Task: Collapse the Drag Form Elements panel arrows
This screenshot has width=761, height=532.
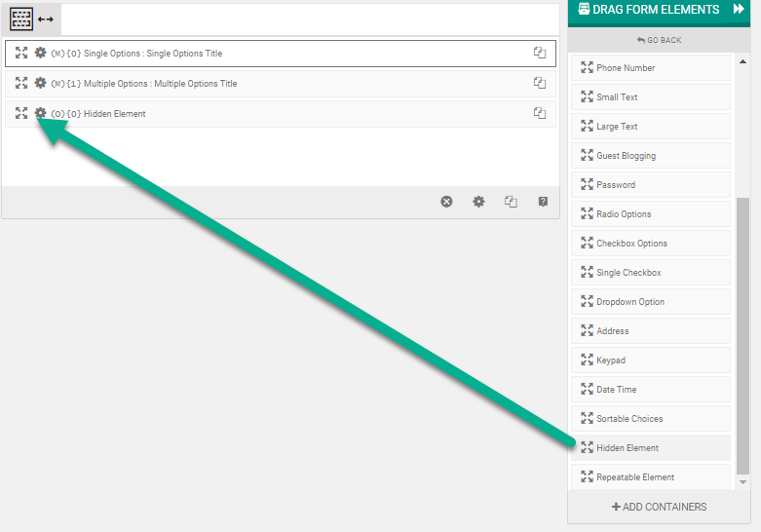Action: [739, 10]
